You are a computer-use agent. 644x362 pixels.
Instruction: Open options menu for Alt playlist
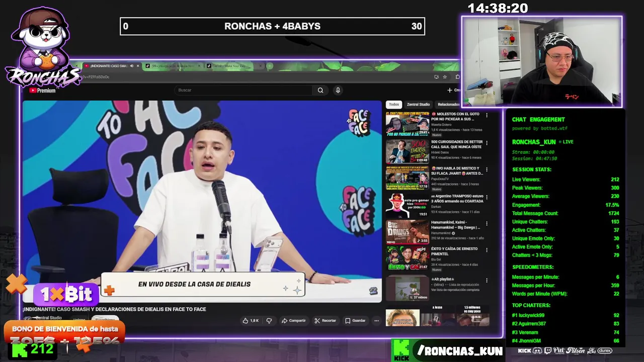click(x=487, y=280)
